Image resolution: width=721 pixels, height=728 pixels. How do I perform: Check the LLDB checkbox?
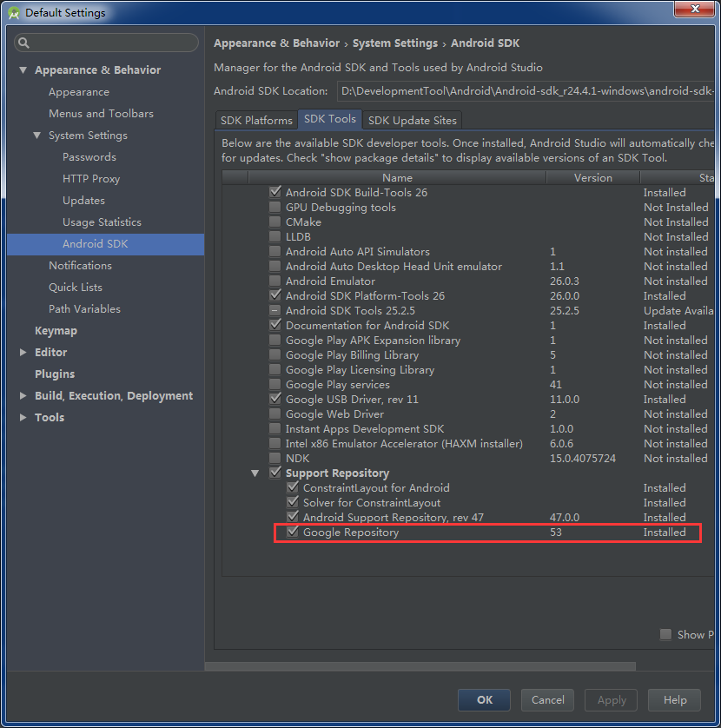point(275,236)
